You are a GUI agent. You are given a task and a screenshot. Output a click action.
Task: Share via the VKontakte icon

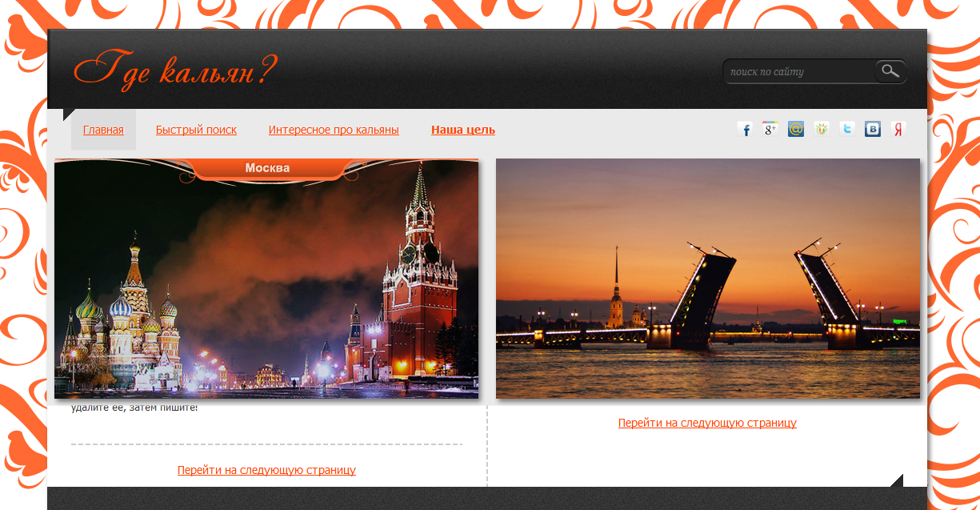point(873,130)
